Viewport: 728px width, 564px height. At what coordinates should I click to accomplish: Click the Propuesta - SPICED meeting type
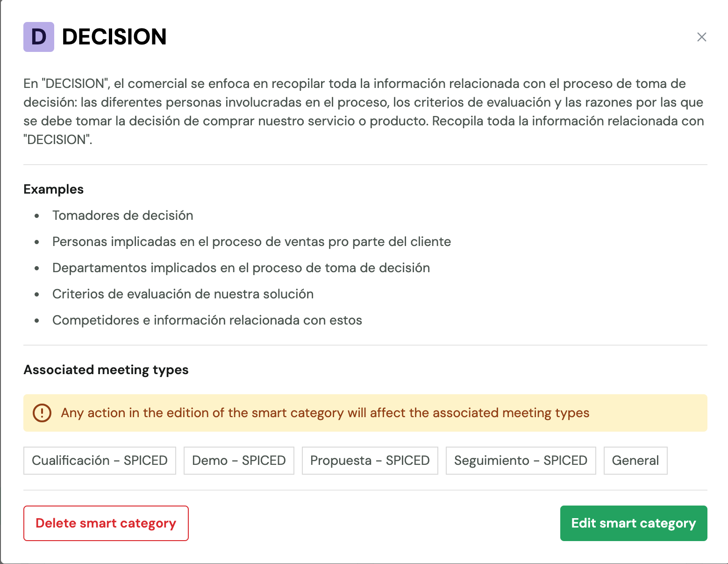370,461
